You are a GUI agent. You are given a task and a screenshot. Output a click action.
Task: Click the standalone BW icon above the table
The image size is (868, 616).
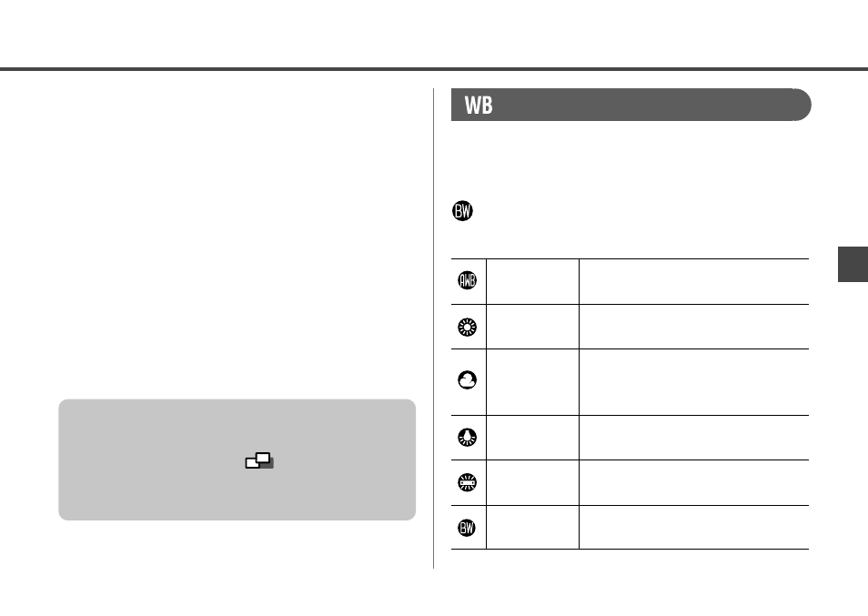[x=463, y=211]
